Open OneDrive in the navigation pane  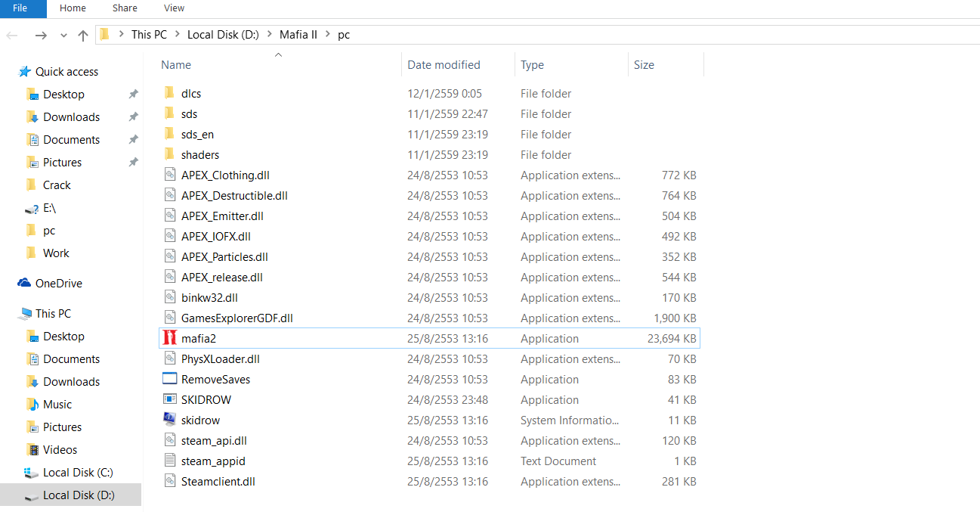click(58, 283)
